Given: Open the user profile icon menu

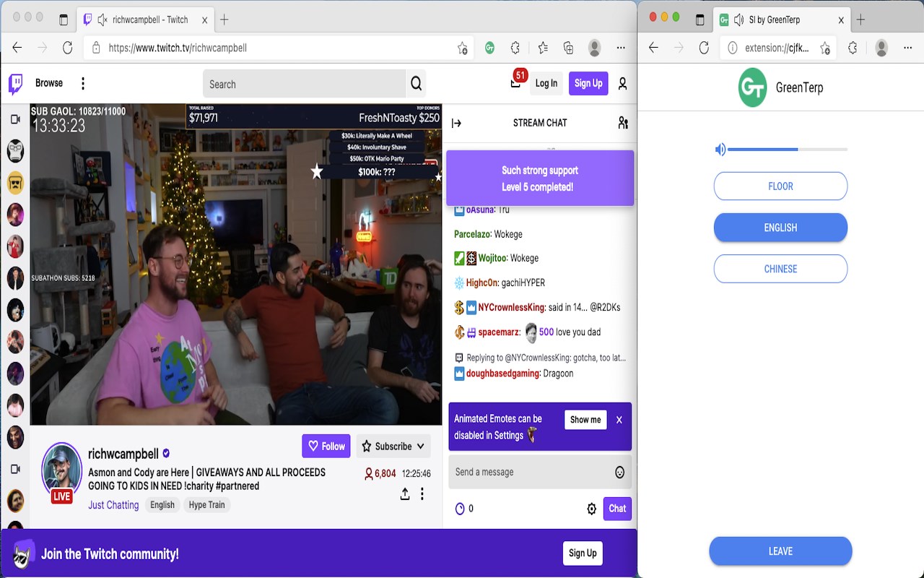Looking at the screenshot, I should pyautogui.click(x=622, y=84).
